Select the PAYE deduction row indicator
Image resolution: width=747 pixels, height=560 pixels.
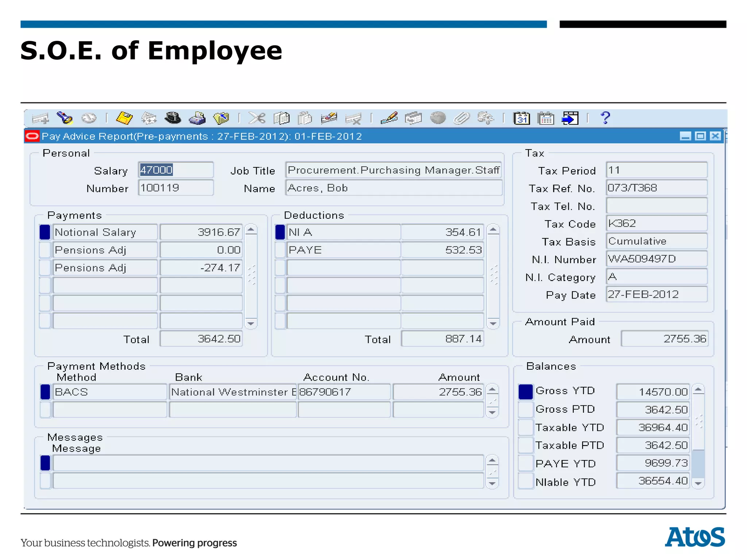[x=280, y=250]
